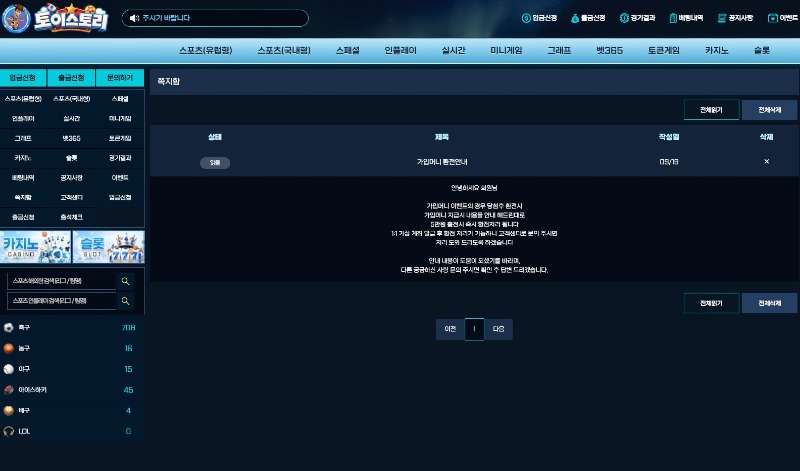Go to 슬롯 in the top navigation bar
This screenshot has width=800, height=471.
762,51
